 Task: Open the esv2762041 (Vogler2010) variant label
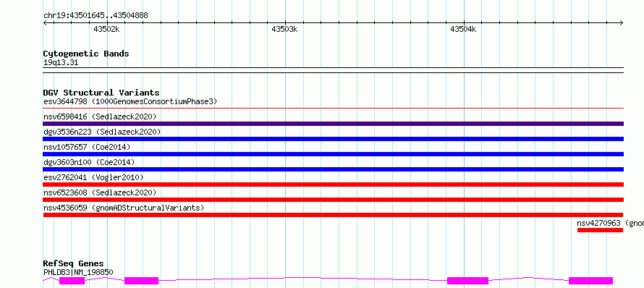(x=93, y=177)
